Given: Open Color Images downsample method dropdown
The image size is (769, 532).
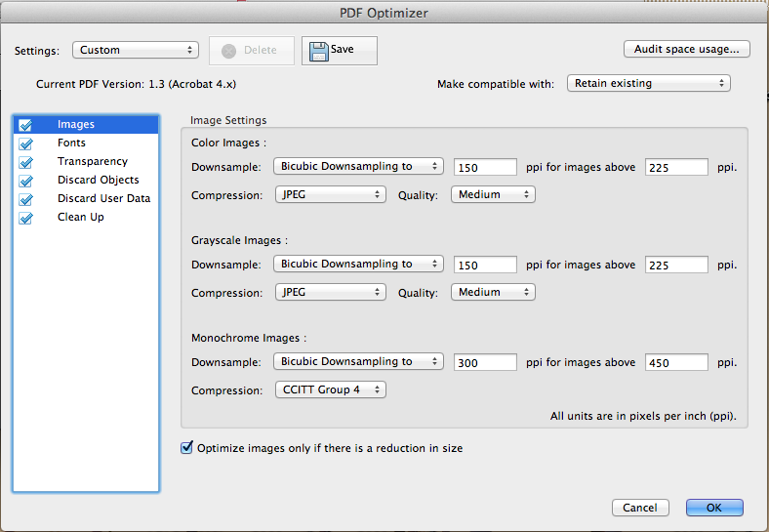Looking at the screenshot, I should coord(358,167).
